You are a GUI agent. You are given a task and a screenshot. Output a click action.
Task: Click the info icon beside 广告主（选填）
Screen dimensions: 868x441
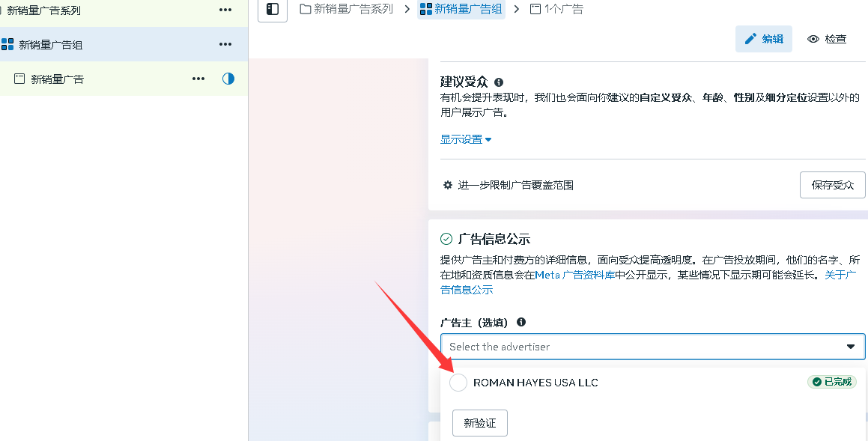coord(521,322)
